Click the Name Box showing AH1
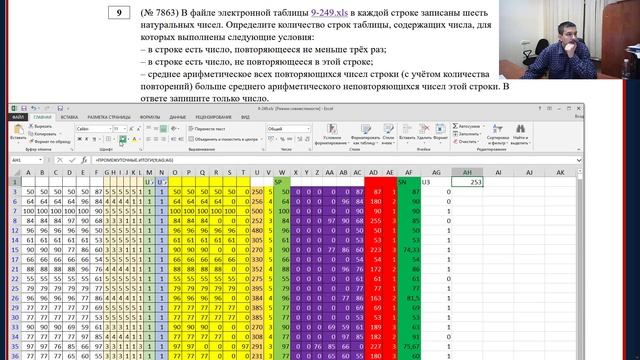 point(27,160)
